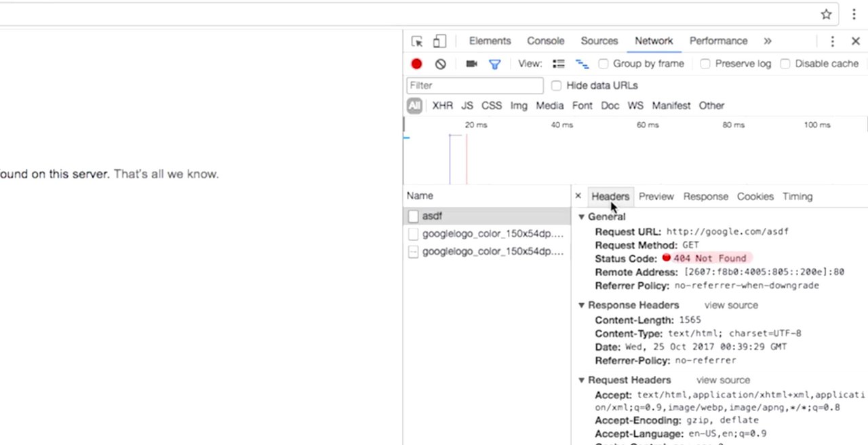The image size is (868, 445).
Task: Close the DevTools panel
Action: [x=856, y=41]
